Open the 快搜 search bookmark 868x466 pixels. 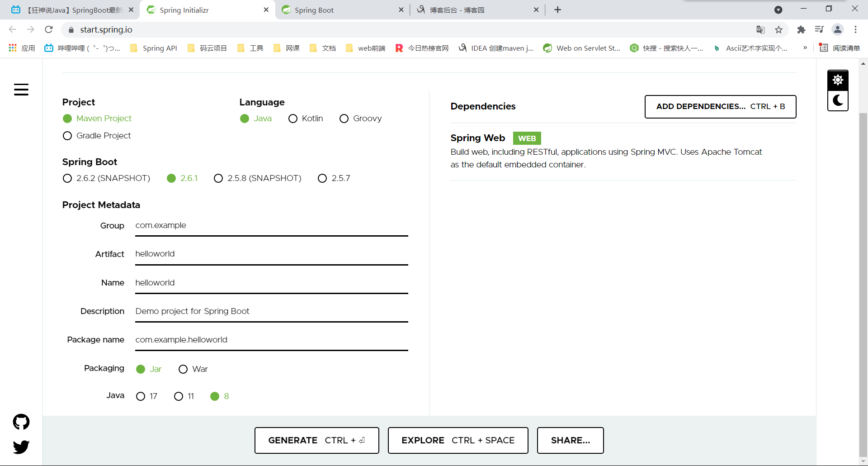click(x=666, y=48)
